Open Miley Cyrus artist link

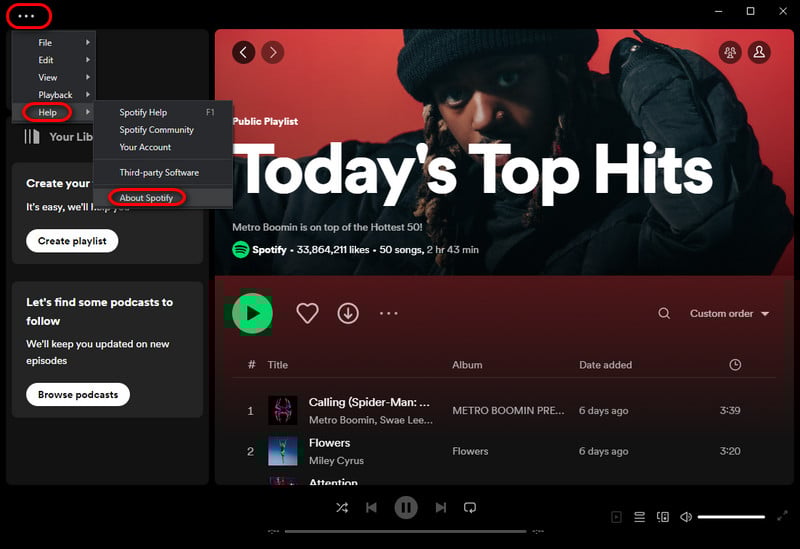tap(336, 461)
